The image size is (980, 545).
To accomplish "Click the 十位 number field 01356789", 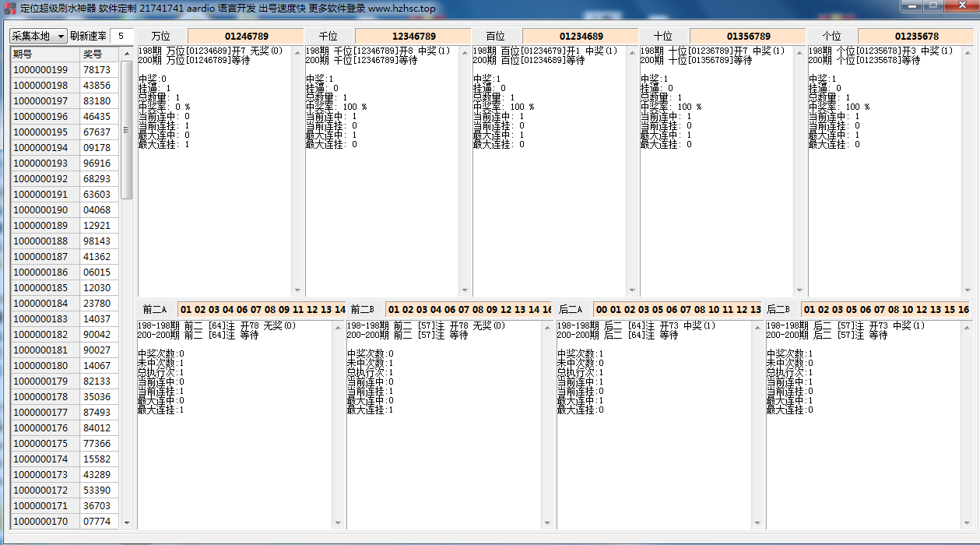I will (x=748, y=37).
